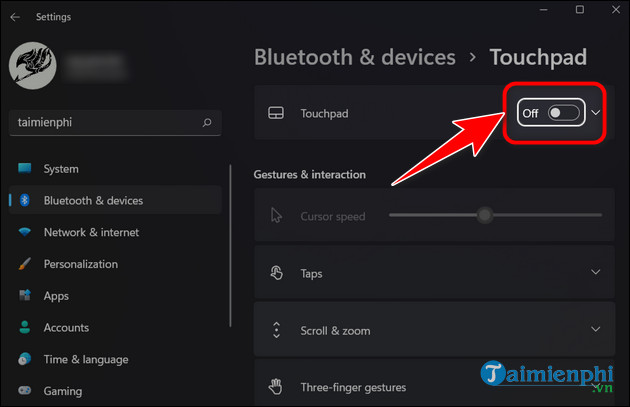Click the Accounts person icon
The image size is (630, 407).
tap(25, 327)
